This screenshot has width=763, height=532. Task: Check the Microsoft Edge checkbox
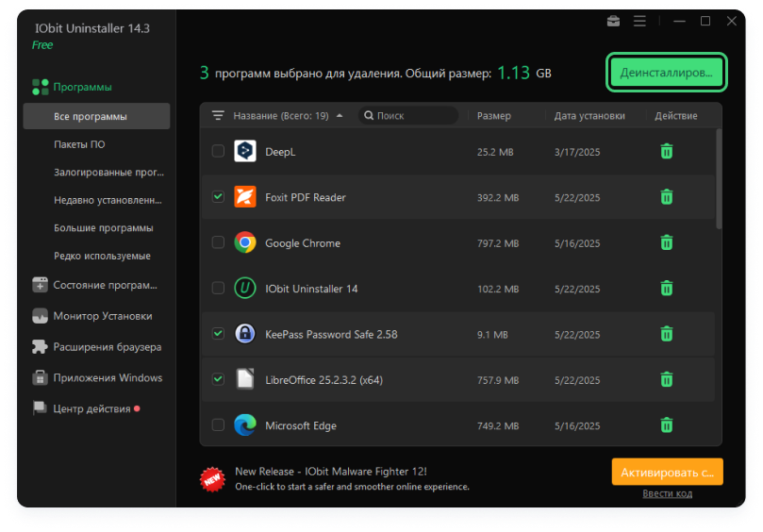pos(218,424)
